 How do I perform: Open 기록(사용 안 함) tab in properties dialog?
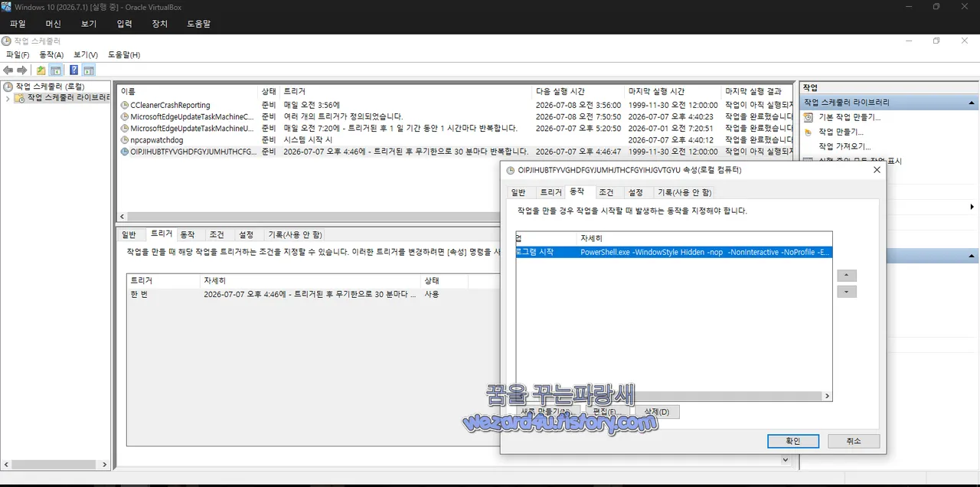(684, 192)
